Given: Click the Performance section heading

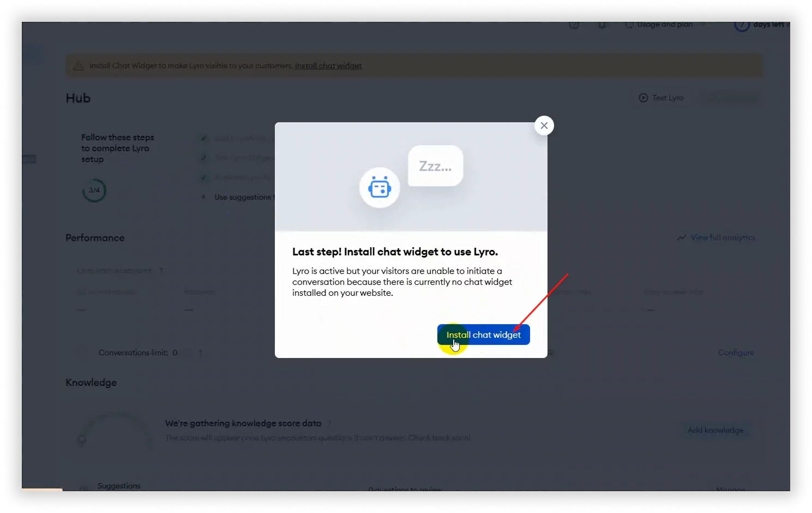Looking at the screenshot, I should [x=95, y=238].
